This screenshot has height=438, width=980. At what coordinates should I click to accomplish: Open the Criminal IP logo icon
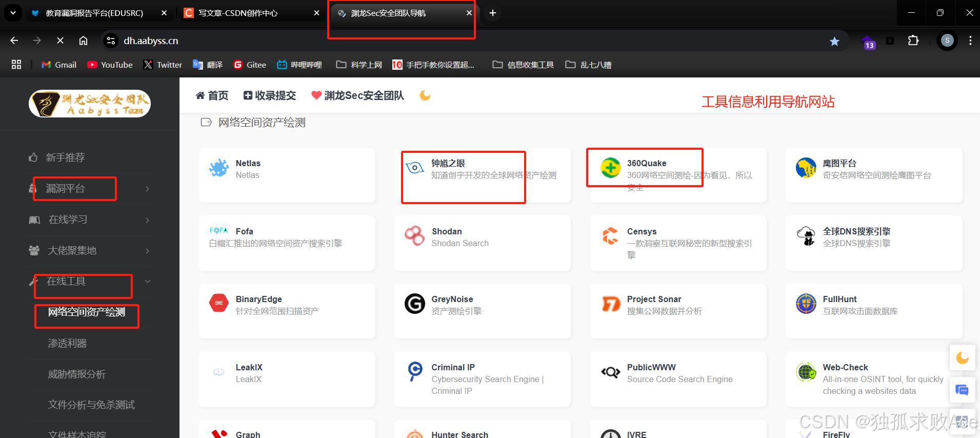[x=414, y=371]
